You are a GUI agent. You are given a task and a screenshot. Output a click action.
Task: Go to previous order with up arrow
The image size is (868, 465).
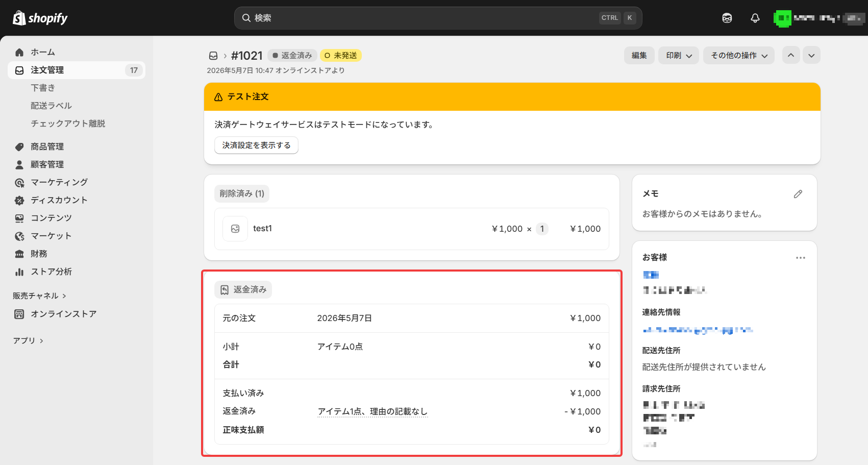point(791,55)
